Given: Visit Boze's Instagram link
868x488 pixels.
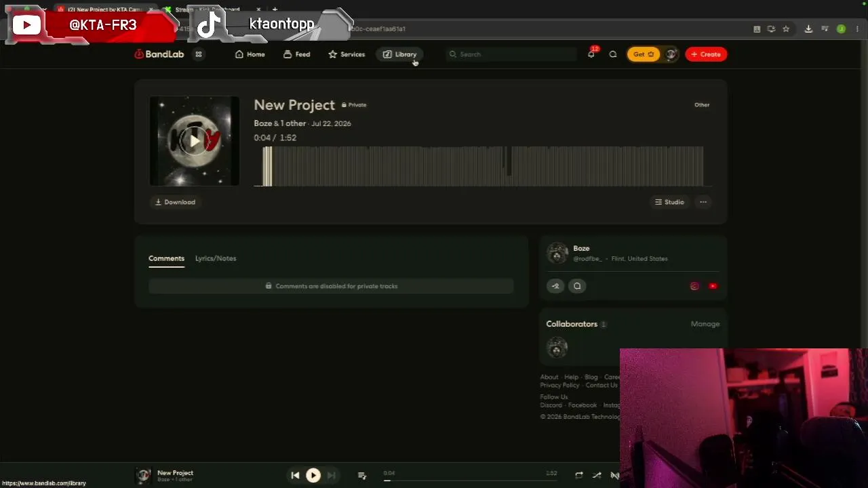Looking at the screenshot, I should coord(694,286).
